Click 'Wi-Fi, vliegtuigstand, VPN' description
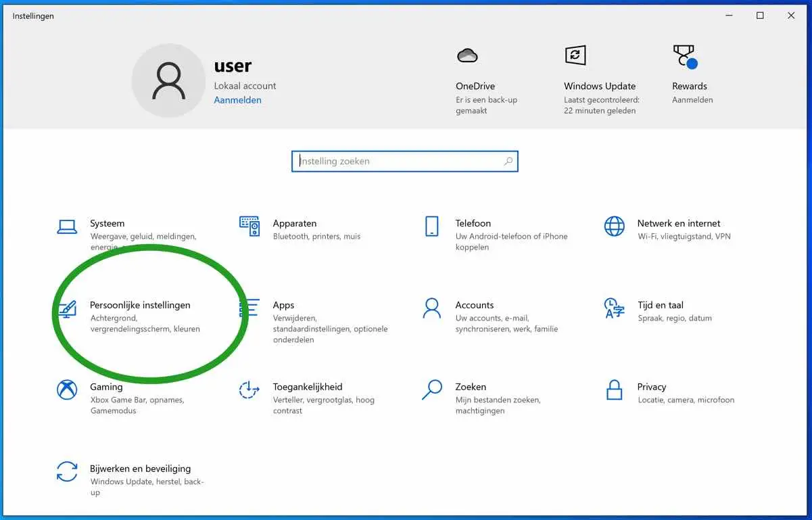 tap(684, 237)
